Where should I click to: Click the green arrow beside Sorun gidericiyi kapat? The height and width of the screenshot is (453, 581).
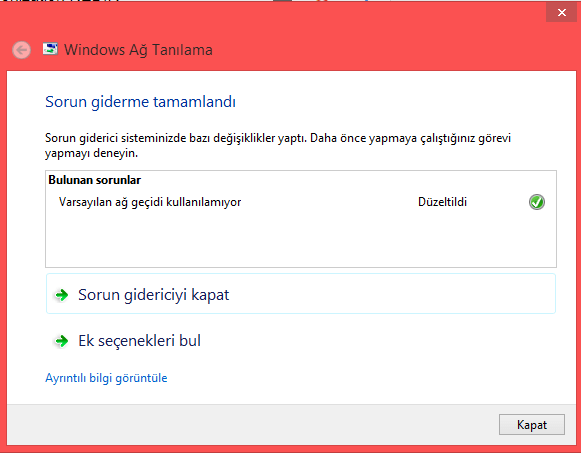pyautogui.click(x=62, y=295)
